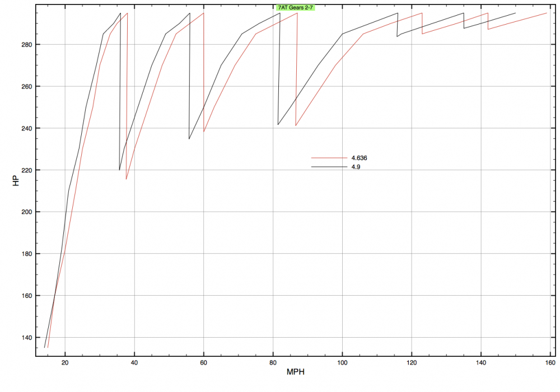The height and width of the screenshot is (392, 560).
Task: Click the red 4.636 legend line sample
Action: point(329,158)
